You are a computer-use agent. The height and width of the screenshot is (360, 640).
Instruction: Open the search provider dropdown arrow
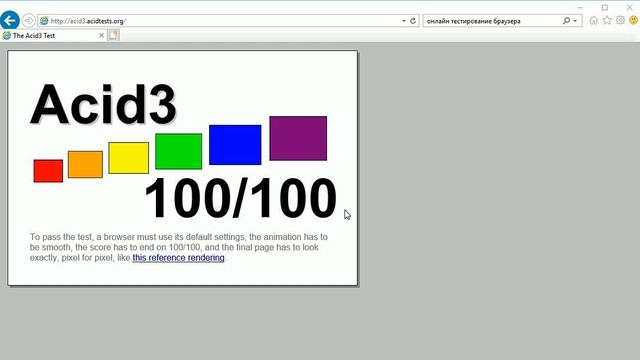575,21
